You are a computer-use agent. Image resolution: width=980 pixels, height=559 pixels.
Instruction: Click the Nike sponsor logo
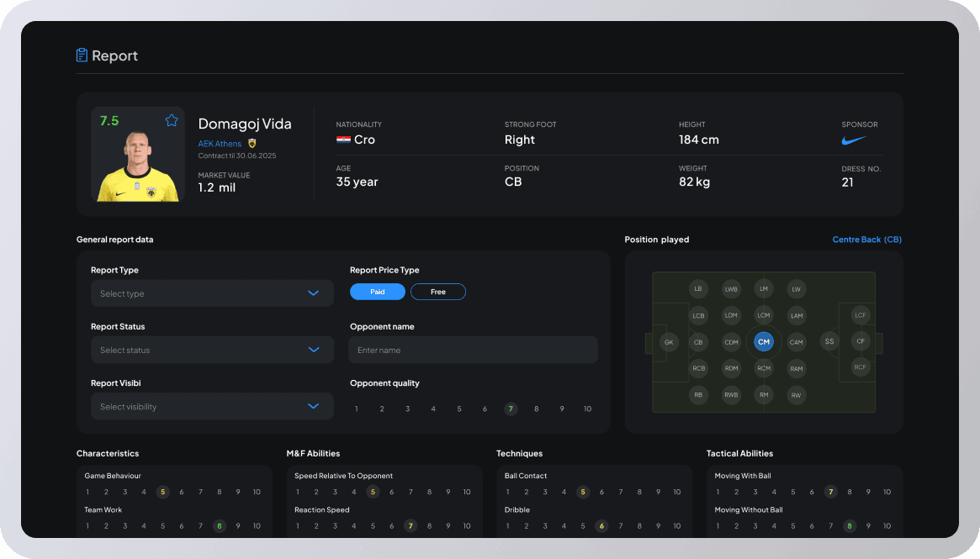click(853, 140)
